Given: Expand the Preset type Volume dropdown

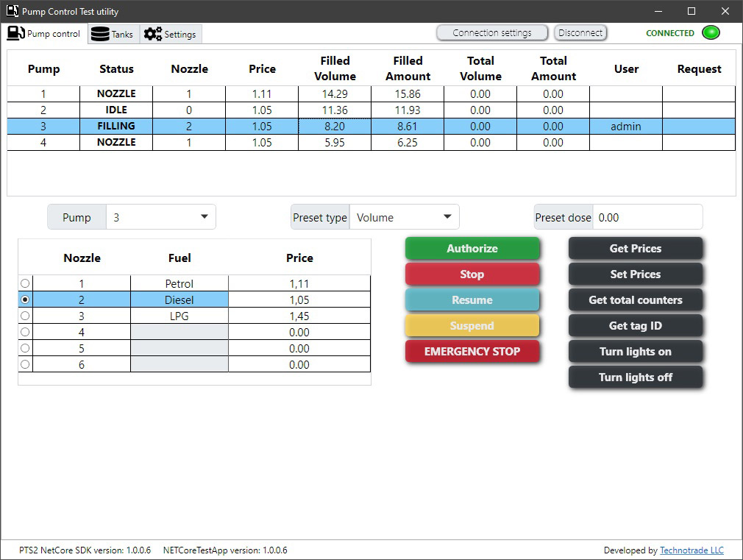Looking at the screenshot, I should click(x=404, y=217).
